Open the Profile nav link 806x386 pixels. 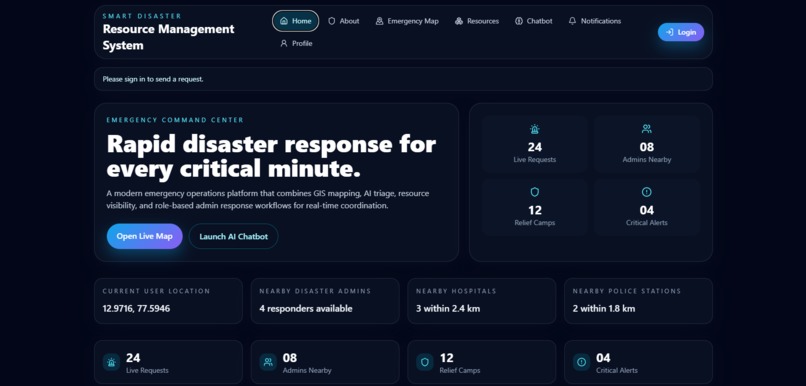(296, 44)
